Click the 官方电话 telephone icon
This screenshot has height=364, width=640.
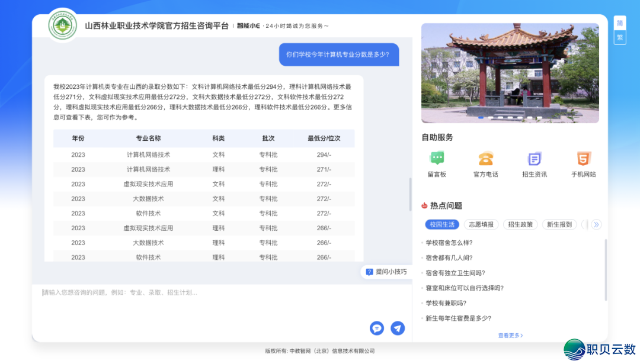click(485, 159)
